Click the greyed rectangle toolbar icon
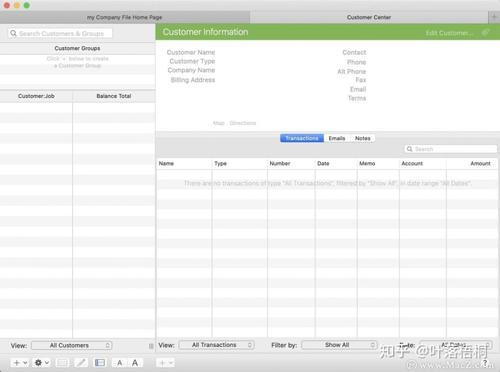The width and height of the screenshot is (500, 372). point(62,363)
